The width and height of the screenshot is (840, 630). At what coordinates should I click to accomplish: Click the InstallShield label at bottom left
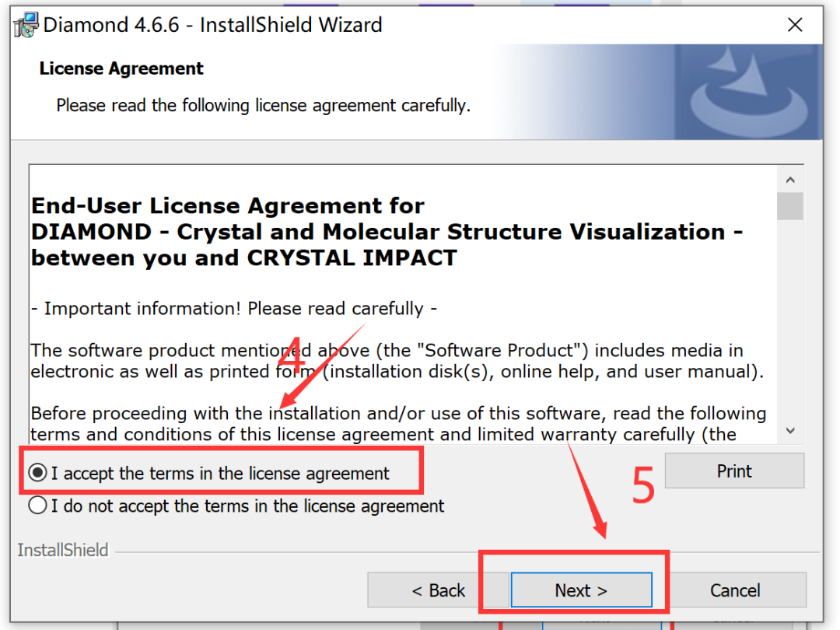(x=63, y=551)
